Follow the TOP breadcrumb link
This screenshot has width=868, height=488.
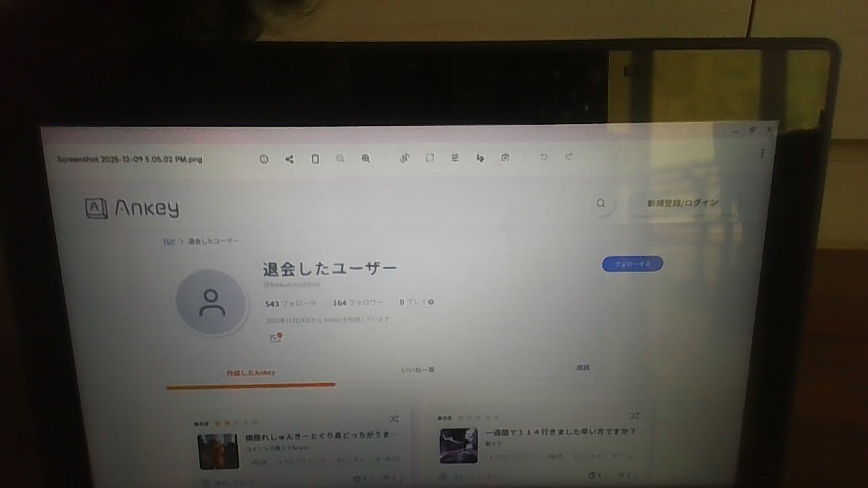pyautogui.click(x=168, y=241)
